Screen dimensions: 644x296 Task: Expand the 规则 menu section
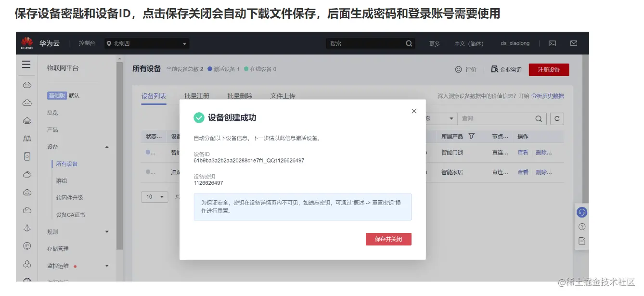tap(107, 232)
